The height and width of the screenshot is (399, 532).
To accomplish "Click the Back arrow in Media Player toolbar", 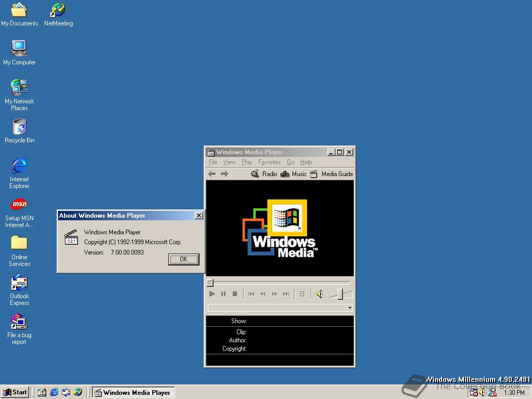I will click(x=212, y=174).
